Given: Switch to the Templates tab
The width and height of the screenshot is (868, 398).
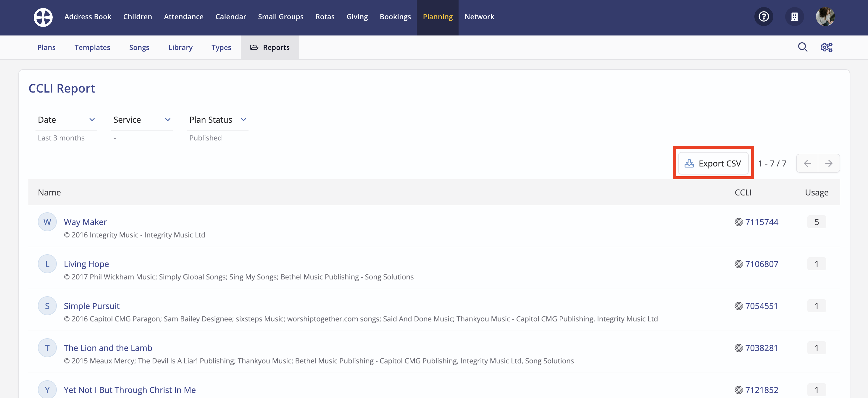Looking at the screenshot, I should [x=92, y=48].
